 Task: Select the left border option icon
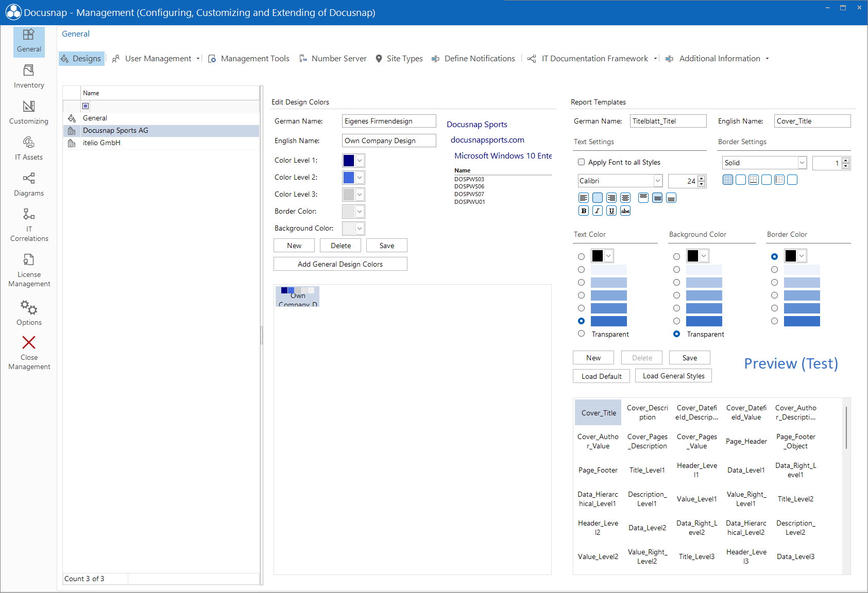(x=779, y=180)
